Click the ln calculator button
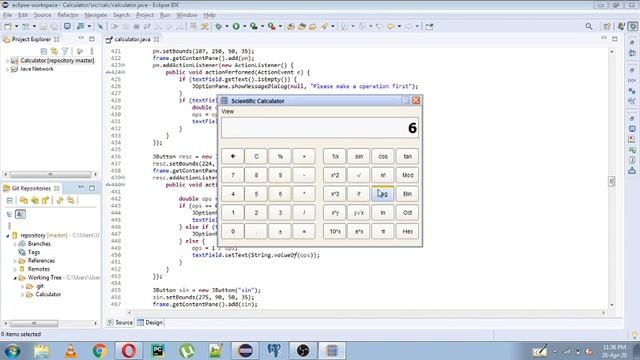 [383, 213]
